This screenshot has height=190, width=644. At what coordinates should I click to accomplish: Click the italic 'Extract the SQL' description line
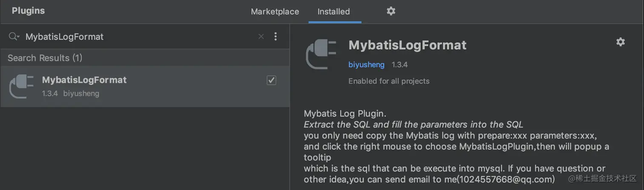[414, 125]
